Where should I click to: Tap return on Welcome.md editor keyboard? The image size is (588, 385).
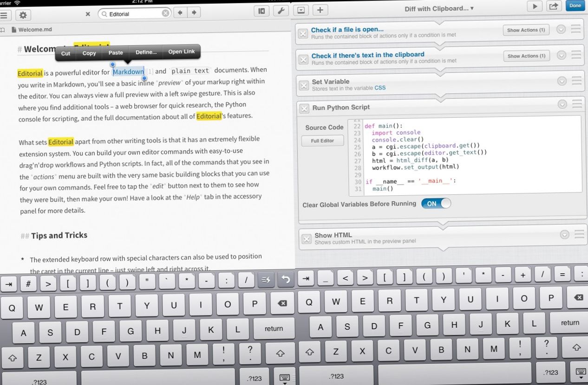[x=274, y=329]
